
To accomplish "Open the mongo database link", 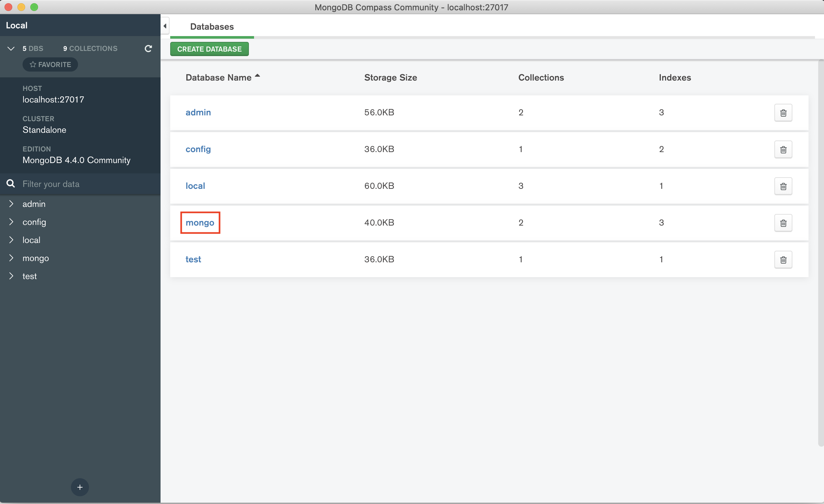I will (x=200, y=223).
